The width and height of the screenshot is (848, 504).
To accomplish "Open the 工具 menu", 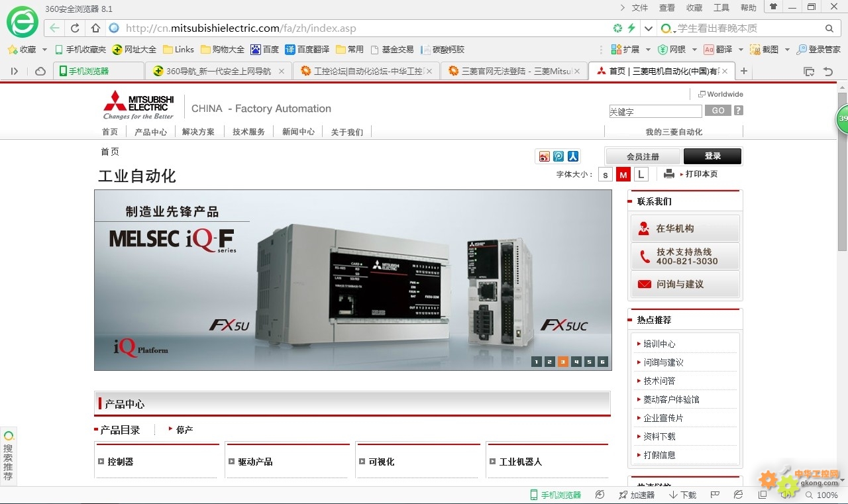I will (721, 8).
